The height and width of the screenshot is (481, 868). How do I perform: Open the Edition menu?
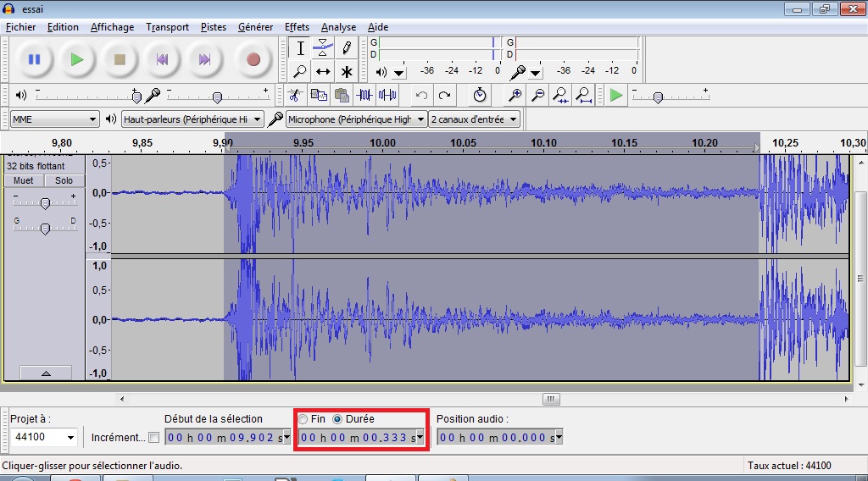(63, 27)
